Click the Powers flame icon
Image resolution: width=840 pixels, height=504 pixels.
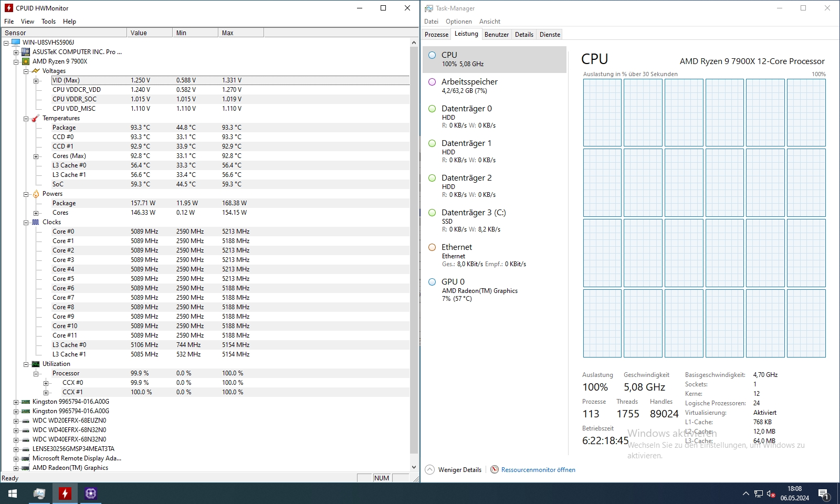(x=35, y=194)
